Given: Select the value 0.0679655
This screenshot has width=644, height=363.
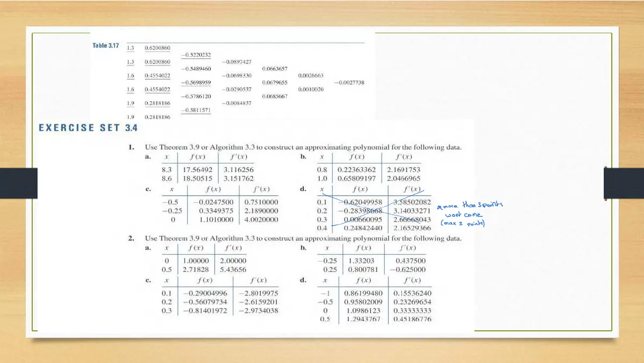Looking at the screenshot, I should (x=275, y=83).
